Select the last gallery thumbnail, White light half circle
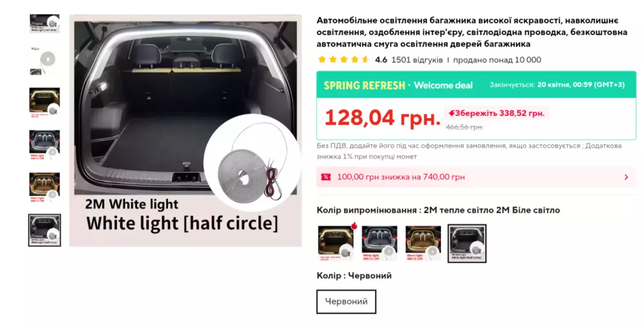Image resolution: width=644 pixels, height=328 pixels. pyautogui.click(x=45, y=230)
